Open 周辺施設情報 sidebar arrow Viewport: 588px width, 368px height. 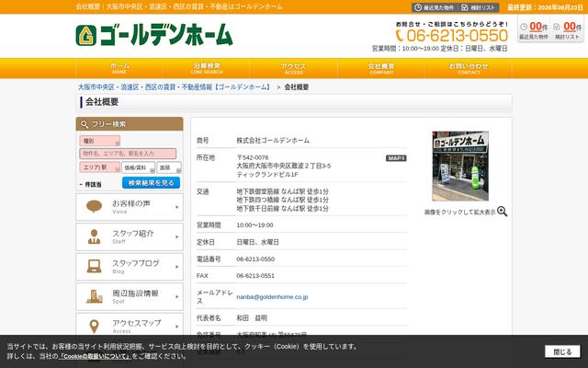(x=177, y=296)
